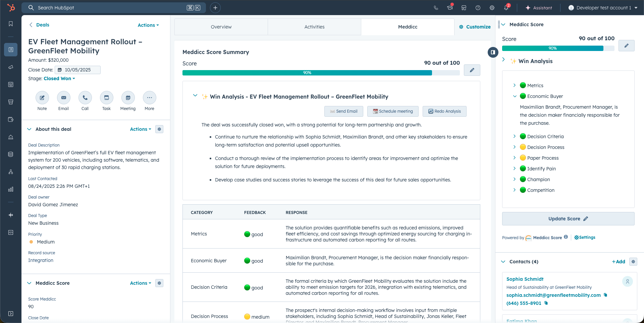644x323 pixels.
Task: Click the Call phone icon
Action: tap(85, 98)
